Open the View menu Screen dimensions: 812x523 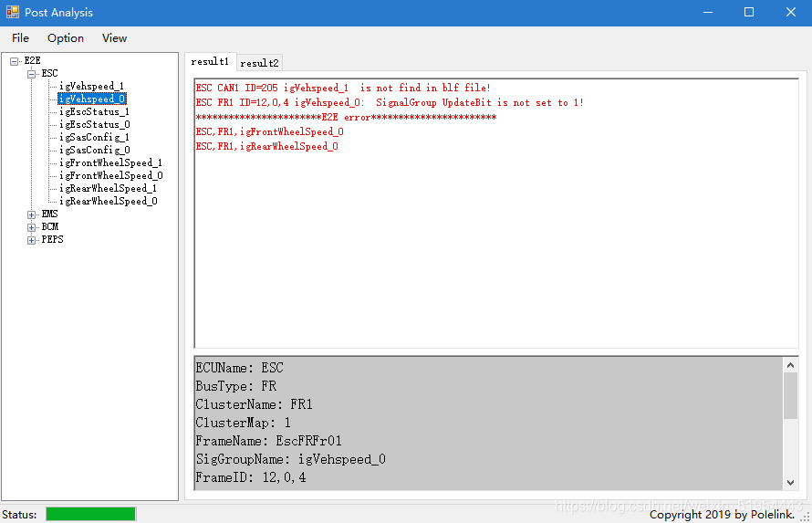114,38
